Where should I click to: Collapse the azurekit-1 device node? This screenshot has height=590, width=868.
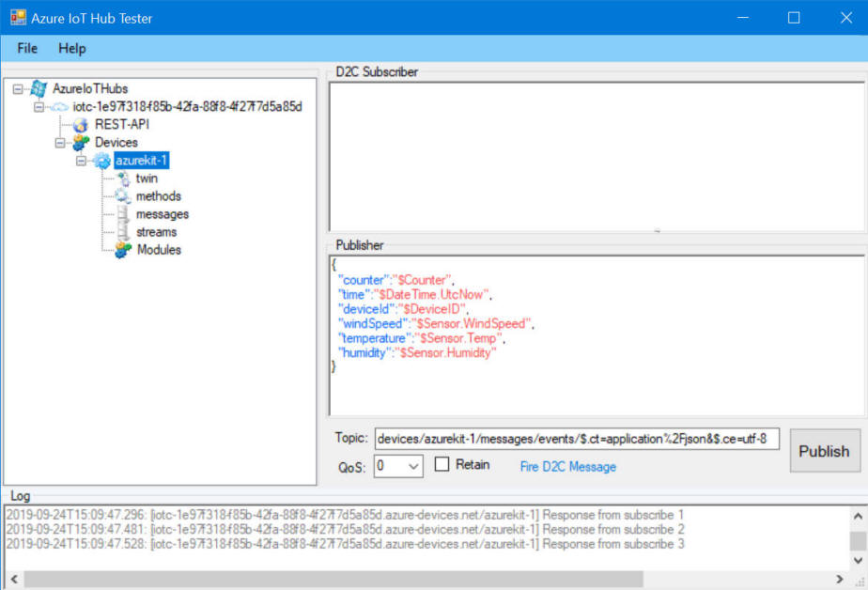(81, 161)
